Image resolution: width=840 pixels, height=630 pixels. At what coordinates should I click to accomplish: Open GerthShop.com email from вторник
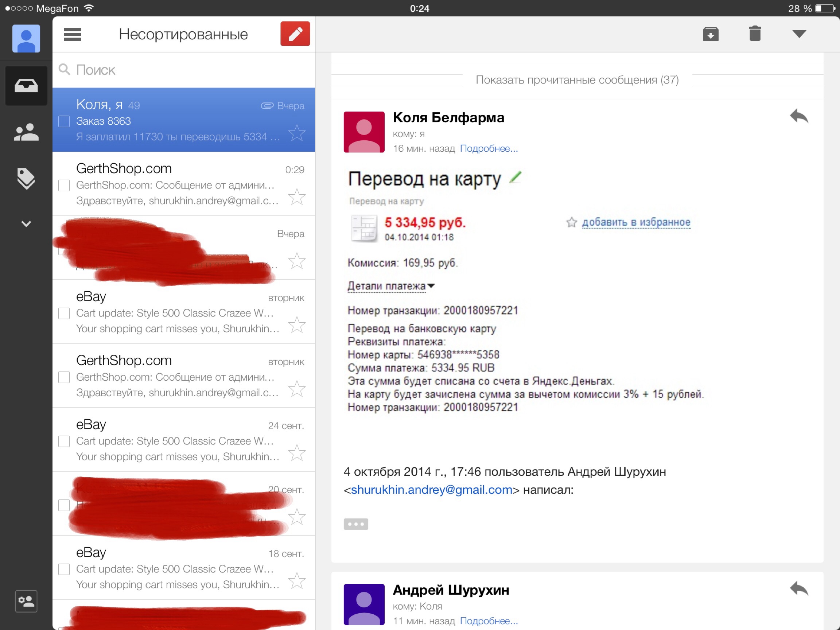175,376
